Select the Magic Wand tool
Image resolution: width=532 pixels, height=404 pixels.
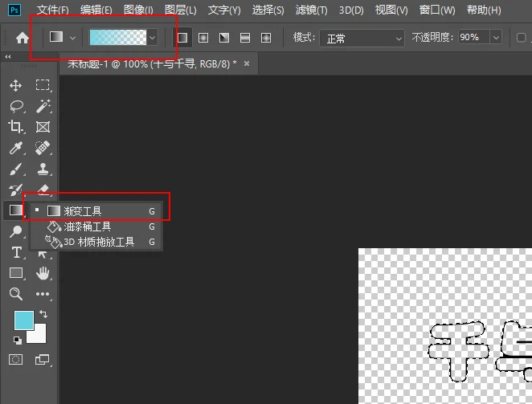[x=43, y=106]
